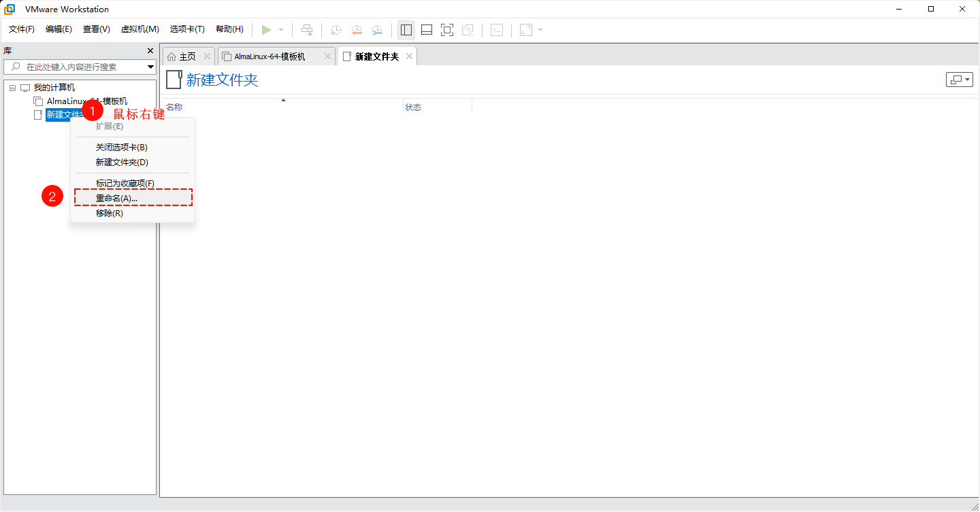The image size is (980, 512).
Task: Collapse the 我的计算机 tree node
Action: click(x=12, y=88)
